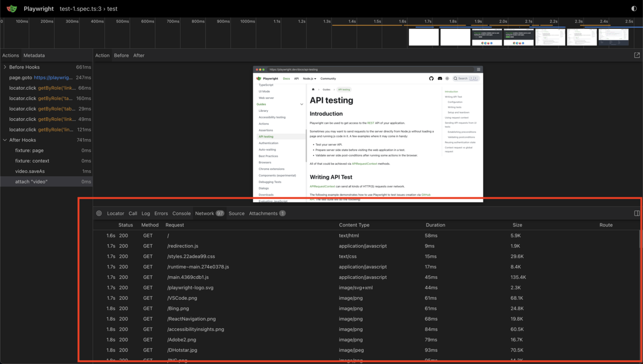Open the Log tab
The image size is (643, 364).
pyautogui.click(x=146, y=213)
